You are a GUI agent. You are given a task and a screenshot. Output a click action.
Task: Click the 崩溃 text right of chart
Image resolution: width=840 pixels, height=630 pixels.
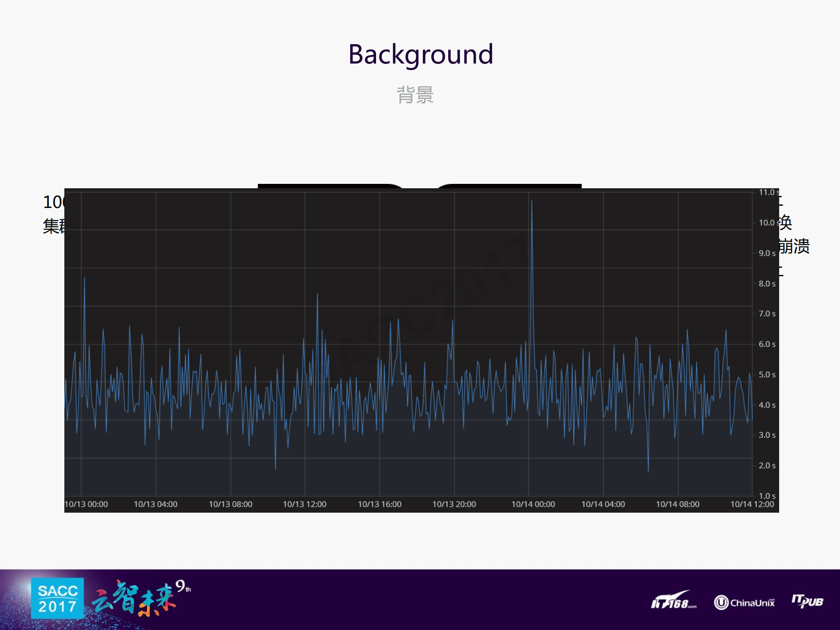coord(794,246)
